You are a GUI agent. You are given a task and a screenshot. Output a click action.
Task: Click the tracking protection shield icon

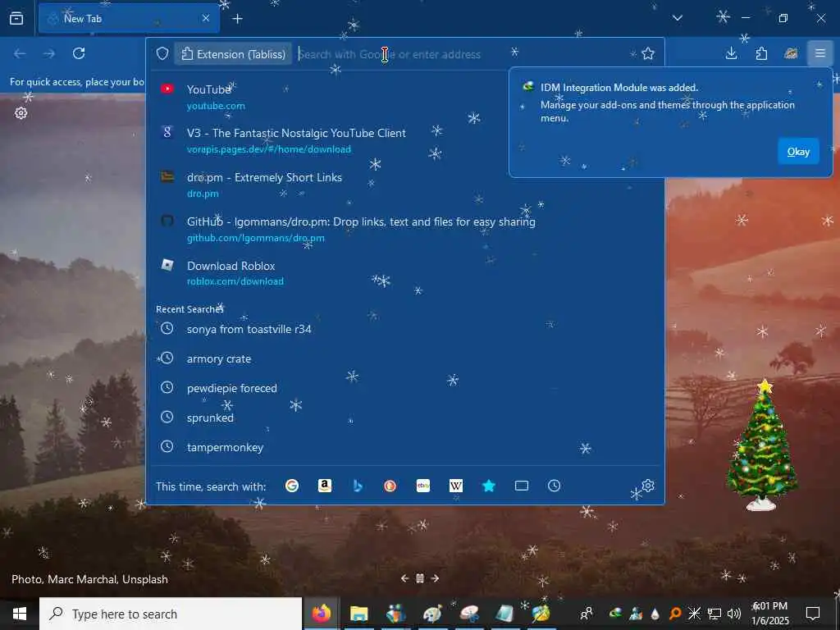(x=162, y=53)
